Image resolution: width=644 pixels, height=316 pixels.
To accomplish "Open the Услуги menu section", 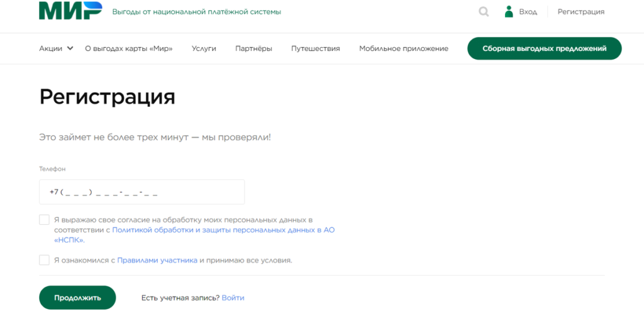I will pos(204,48).
